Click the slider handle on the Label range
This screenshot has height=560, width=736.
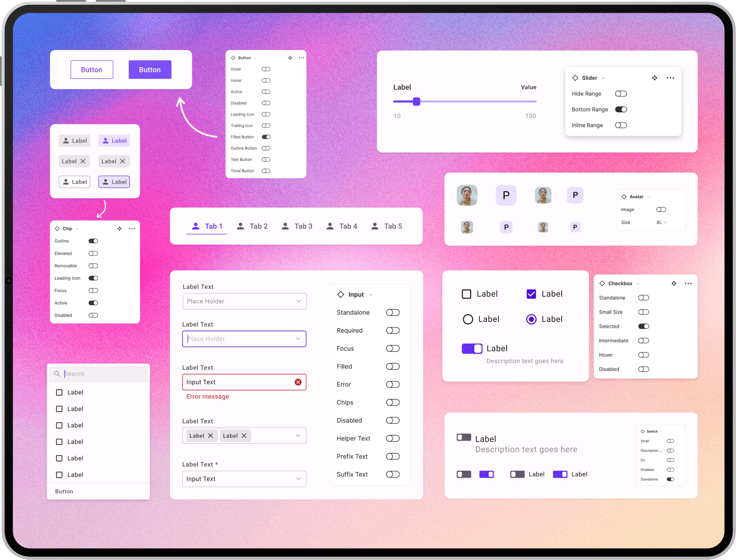coord(417,102)
